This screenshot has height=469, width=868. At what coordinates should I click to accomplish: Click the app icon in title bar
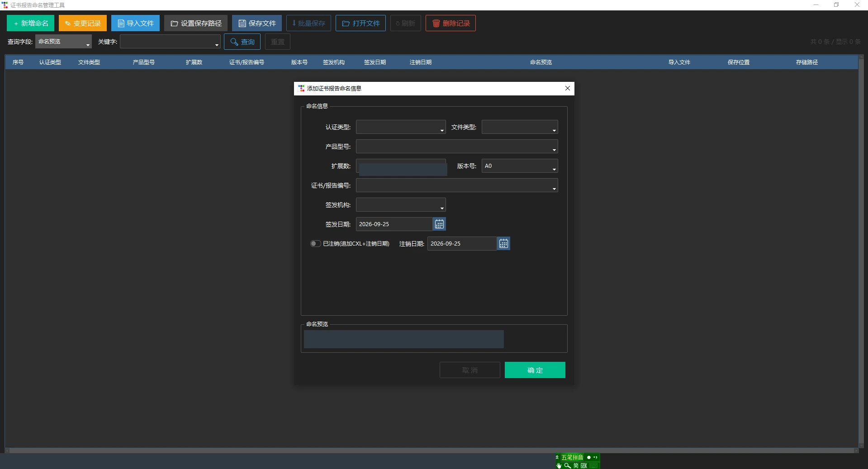(x=5, y=5)
